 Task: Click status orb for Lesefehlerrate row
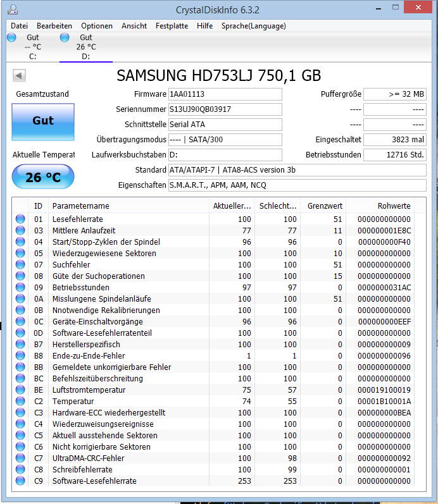(20, 219)
